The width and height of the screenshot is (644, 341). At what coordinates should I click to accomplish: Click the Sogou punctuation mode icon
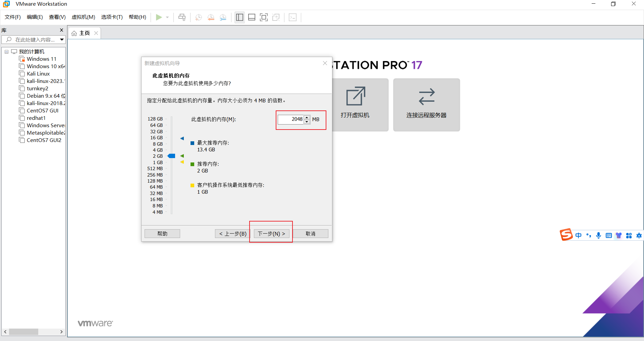pos(589,236)
